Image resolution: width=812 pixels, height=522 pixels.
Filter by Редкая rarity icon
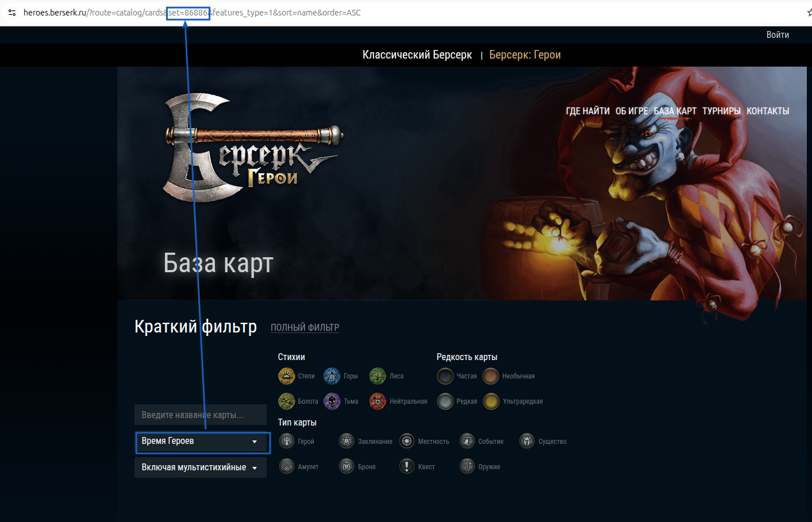point(445,401)
